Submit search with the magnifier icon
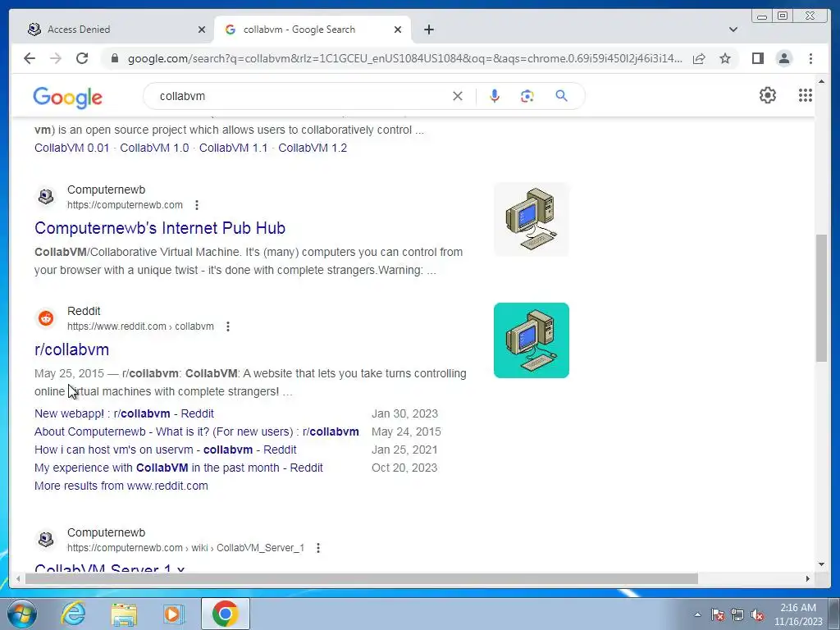 [561, 96]
